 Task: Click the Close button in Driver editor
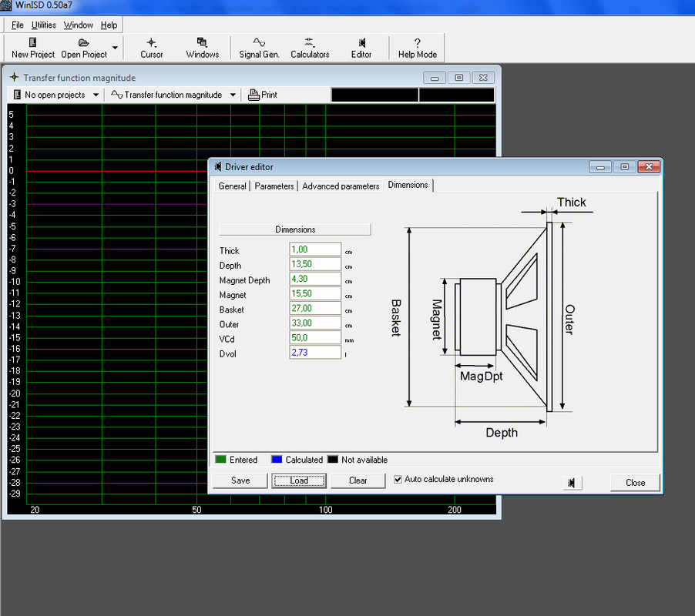click(635, 483)
